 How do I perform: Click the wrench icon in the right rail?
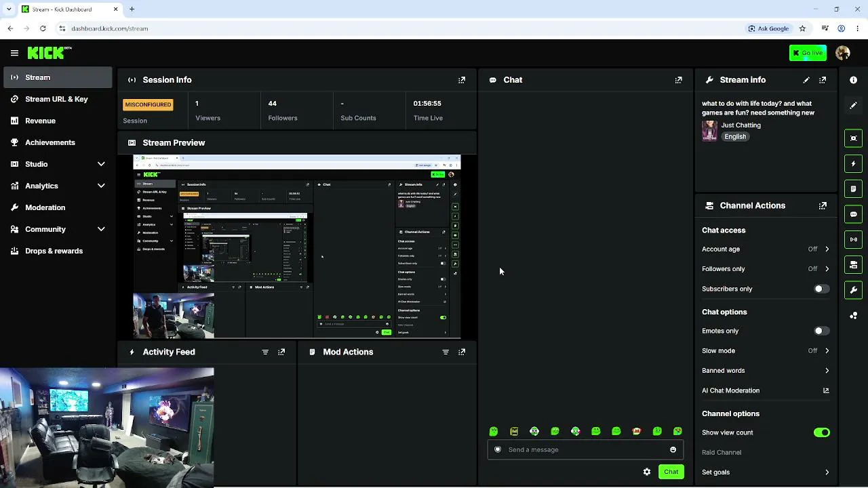pos(853,290)
